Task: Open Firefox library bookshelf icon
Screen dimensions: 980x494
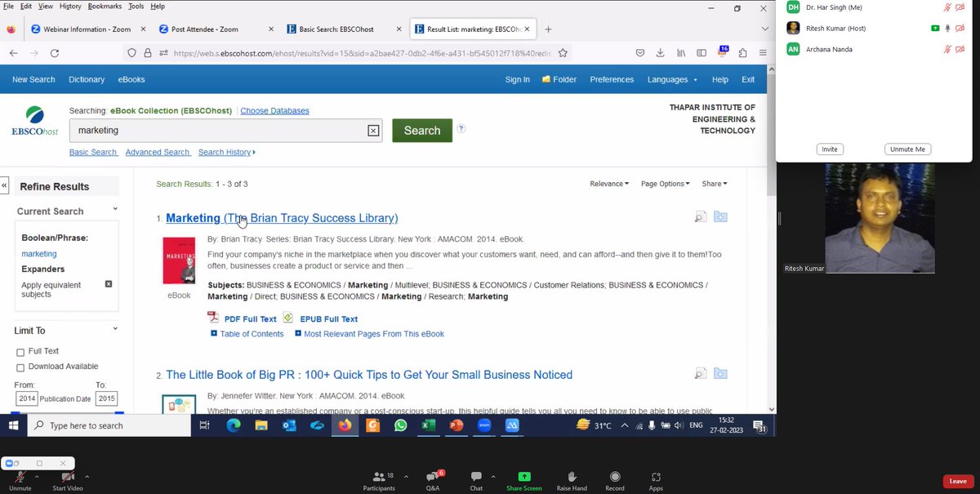Action: (681, 53)
